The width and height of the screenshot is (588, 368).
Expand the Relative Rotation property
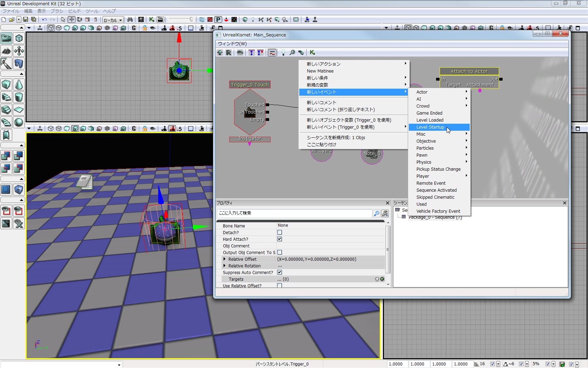pos(224,266)
